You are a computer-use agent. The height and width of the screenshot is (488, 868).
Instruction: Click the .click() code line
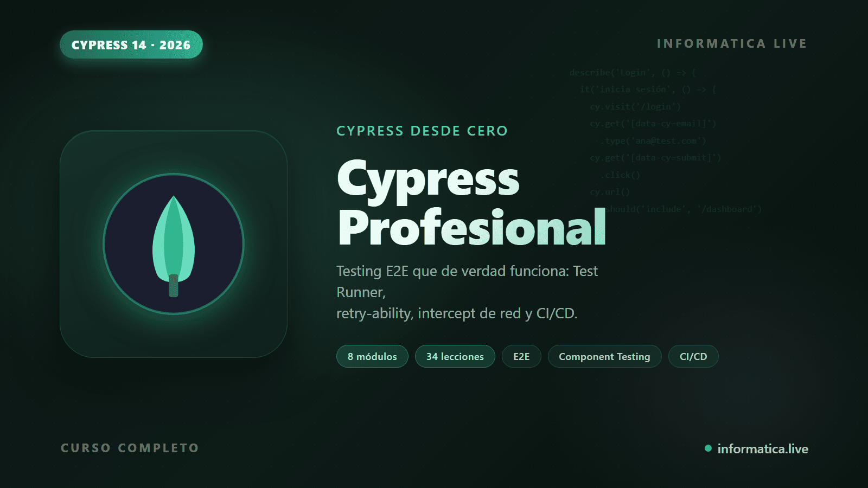[x=620, y=175]
